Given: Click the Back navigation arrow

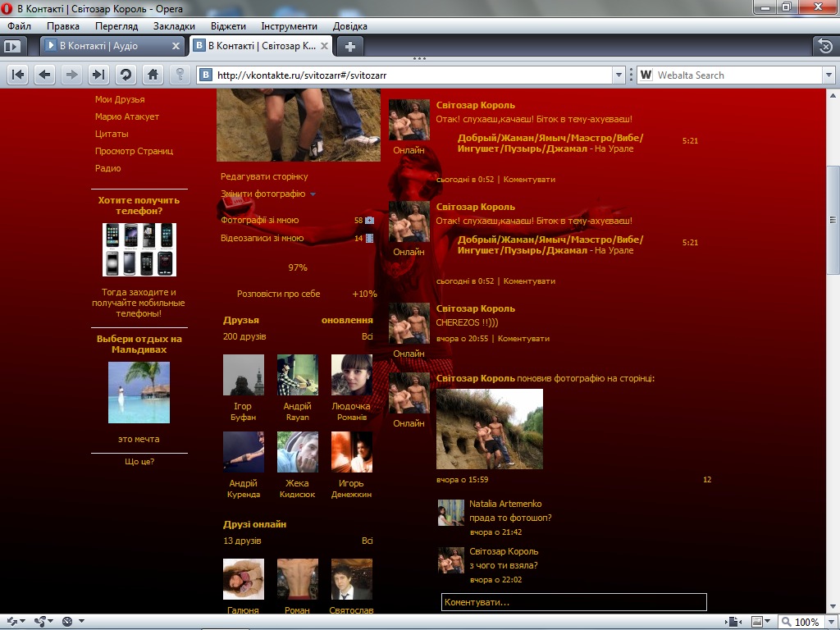Looking at the screenshot, I should pos(45,75).
